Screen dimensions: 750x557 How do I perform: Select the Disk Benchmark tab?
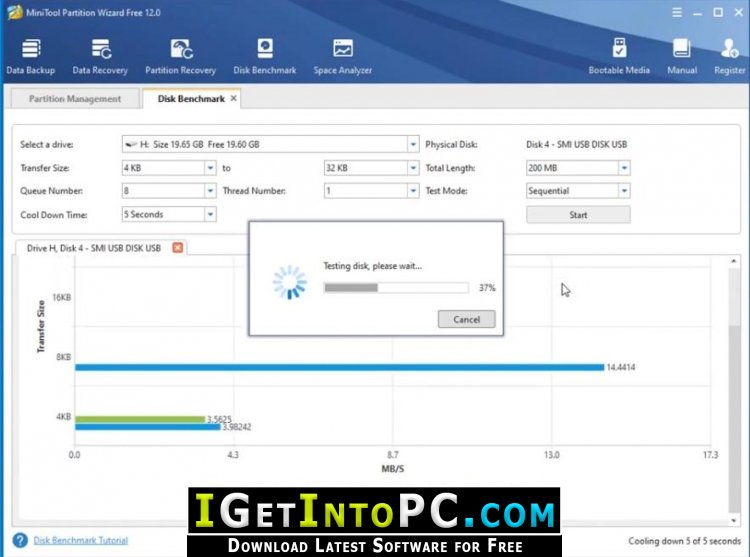point(191,98)
